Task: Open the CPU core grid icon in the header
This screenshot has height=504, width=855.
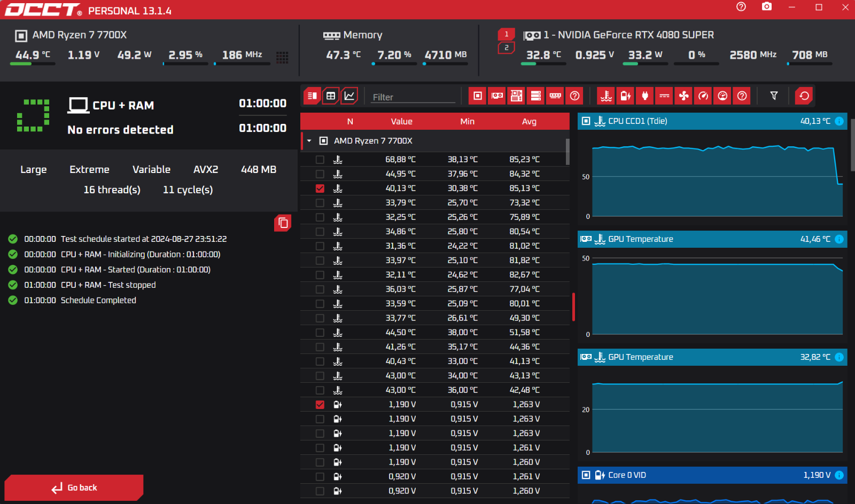Action: (x=282, y=57)
